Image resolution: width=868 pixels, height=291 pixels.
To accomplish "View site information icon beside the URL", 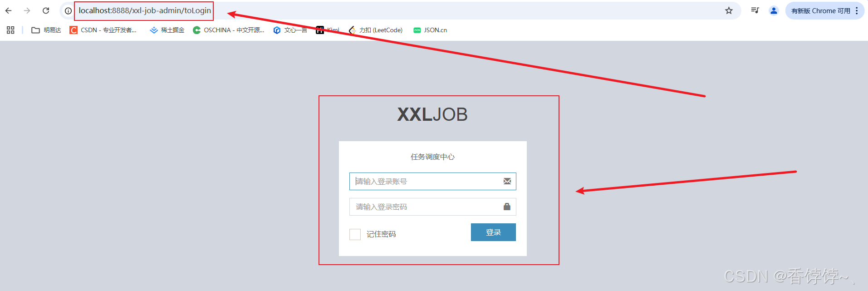I will coord(68,10).
